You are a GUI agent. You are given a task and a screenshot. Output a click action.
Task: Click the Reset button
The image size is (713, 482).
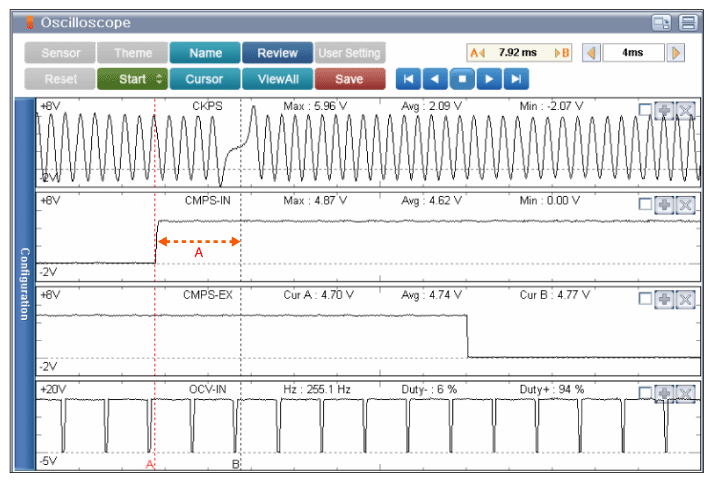click(60, 79)
